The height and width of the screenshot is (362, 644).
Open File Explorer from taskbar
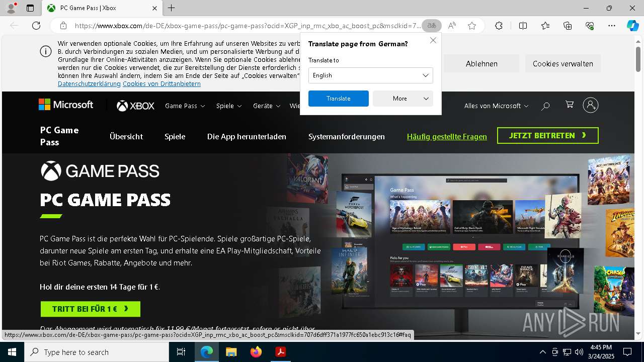231,352
